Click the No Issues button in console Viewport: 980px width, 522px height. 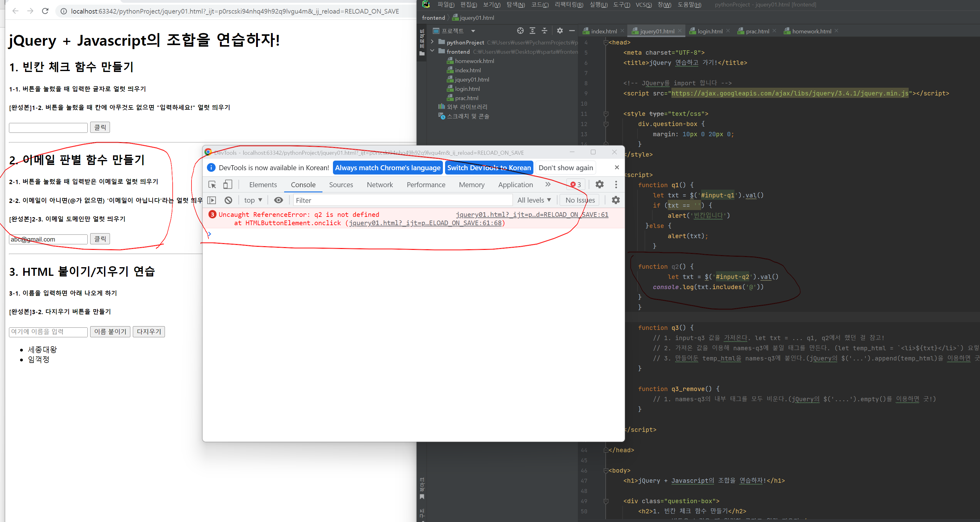pos(580,200)
